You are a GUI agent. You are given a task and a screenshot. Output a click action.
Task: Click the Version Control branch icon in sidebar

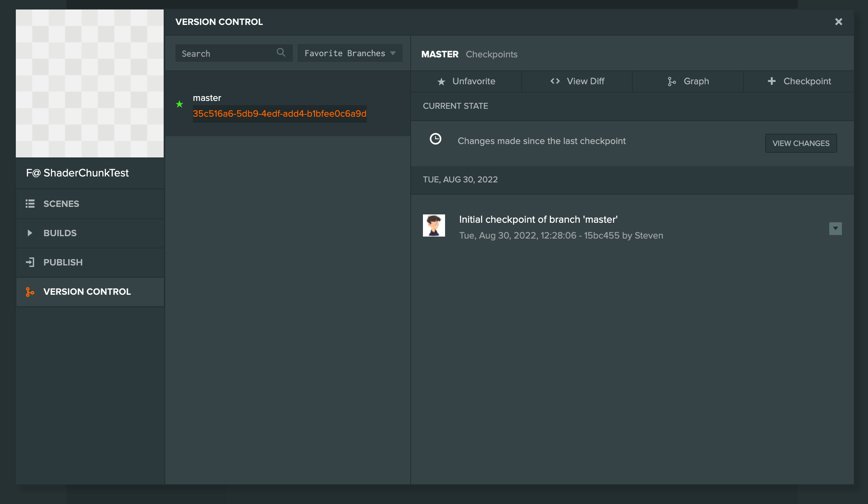(x=30, y=292)
